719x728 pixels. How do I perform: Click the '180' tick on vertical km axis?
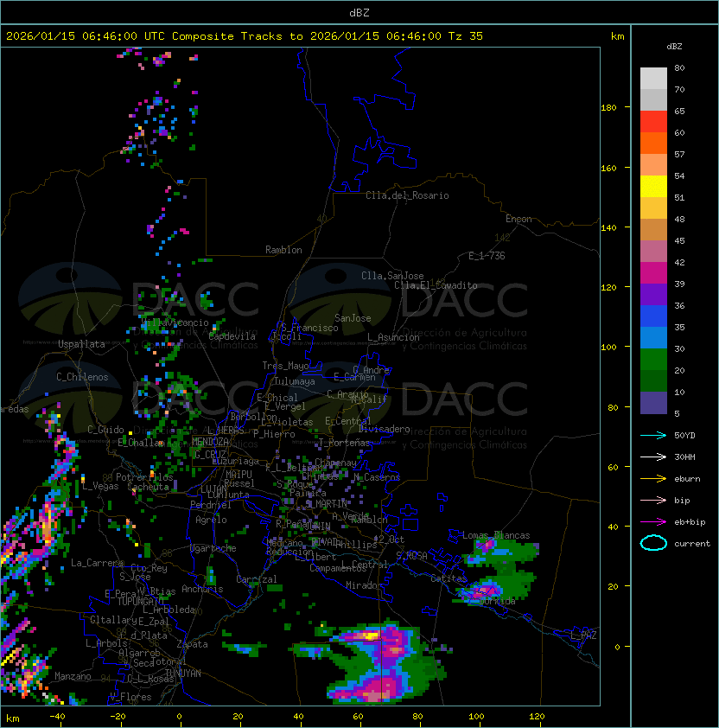click(x=608, y=108)
